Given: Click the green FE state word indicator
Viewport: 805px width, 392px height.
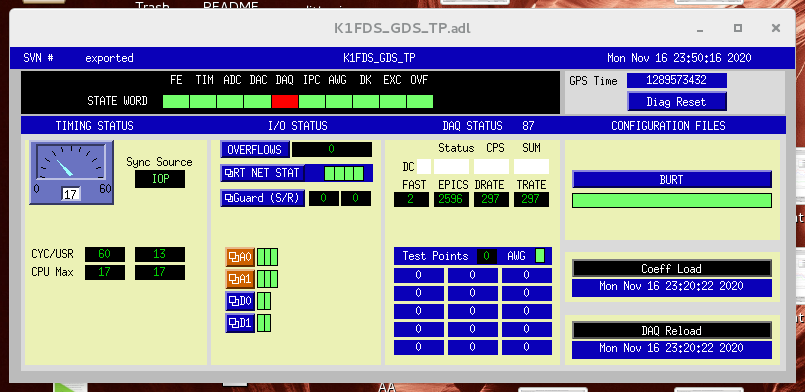Looking at the screenshot, I should tap(176, 102).
